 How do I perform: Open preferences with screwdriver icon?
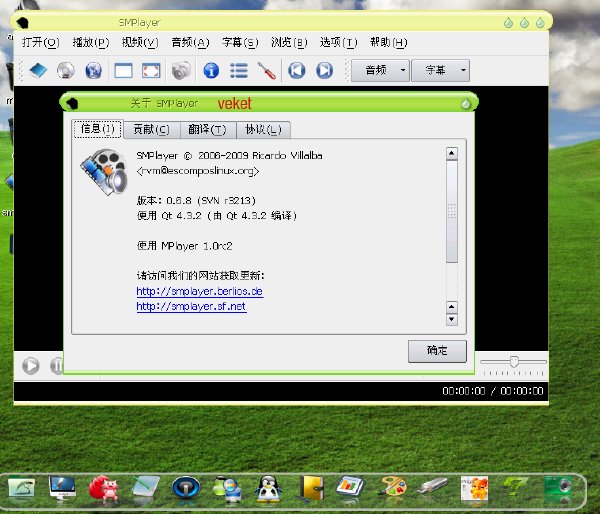[x=267, y=71]
